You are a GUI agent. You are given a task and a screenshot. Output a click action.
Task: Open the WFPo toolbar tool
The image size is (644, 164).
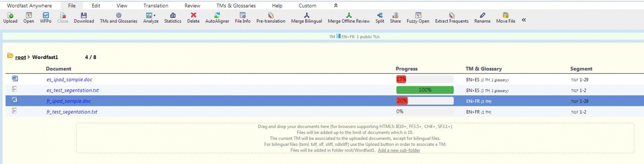[46, 15]
